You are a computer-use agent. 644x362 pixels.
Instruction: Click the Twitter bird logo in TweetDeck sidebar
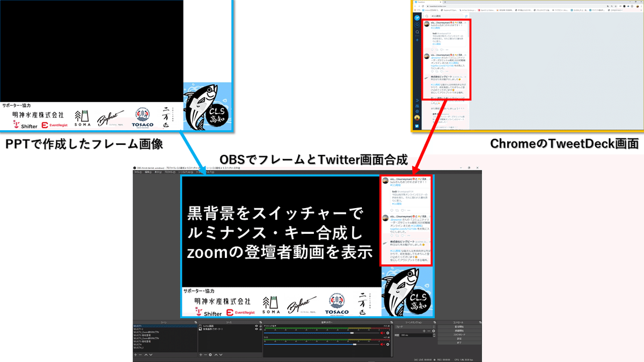coord(417,126)
